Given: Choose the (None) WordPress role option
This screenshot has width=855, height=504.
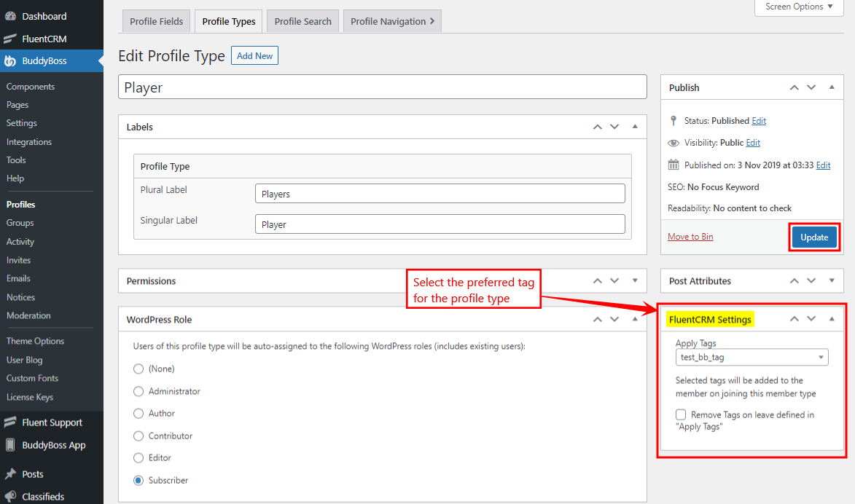Looking at the screenshot, I should click(x=138, y=369).
